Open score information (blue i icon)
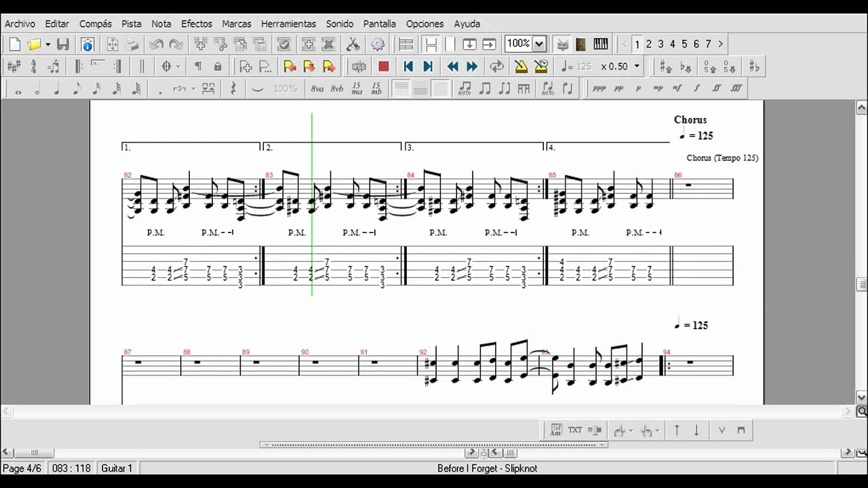 pyautogui.click(x=87, y=45)
